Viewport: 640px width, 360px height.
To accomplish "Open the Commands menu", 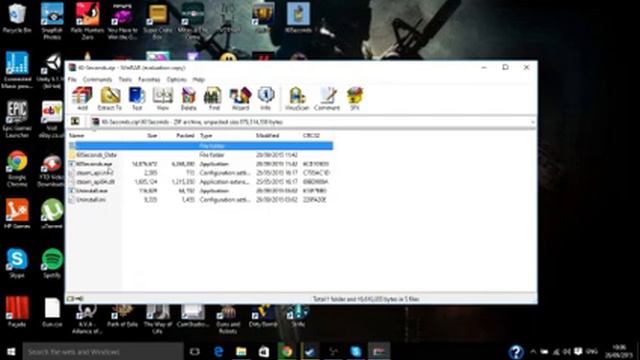I will (97, 79).
